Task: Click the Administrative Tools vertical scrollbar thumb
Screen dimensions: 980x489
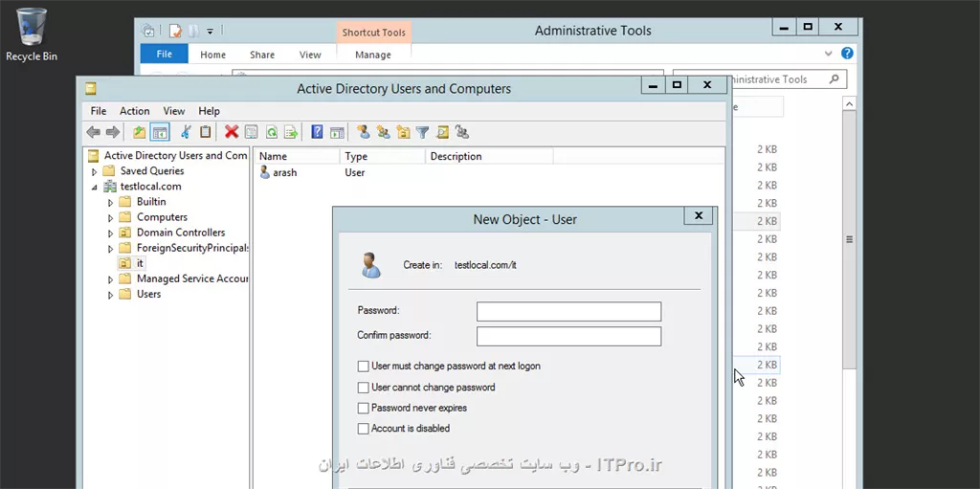Action: (x=849, y=239)
